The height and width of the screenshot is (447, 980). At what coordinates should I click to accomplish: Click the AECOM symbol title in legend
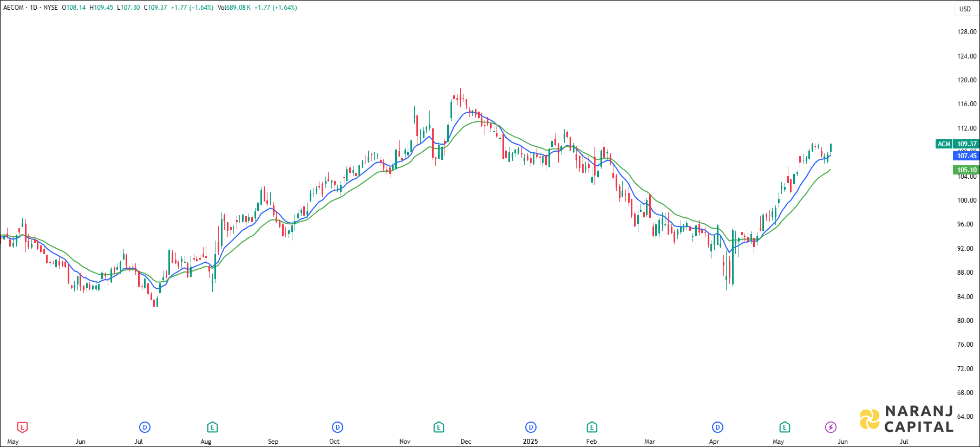coord(14,8)
